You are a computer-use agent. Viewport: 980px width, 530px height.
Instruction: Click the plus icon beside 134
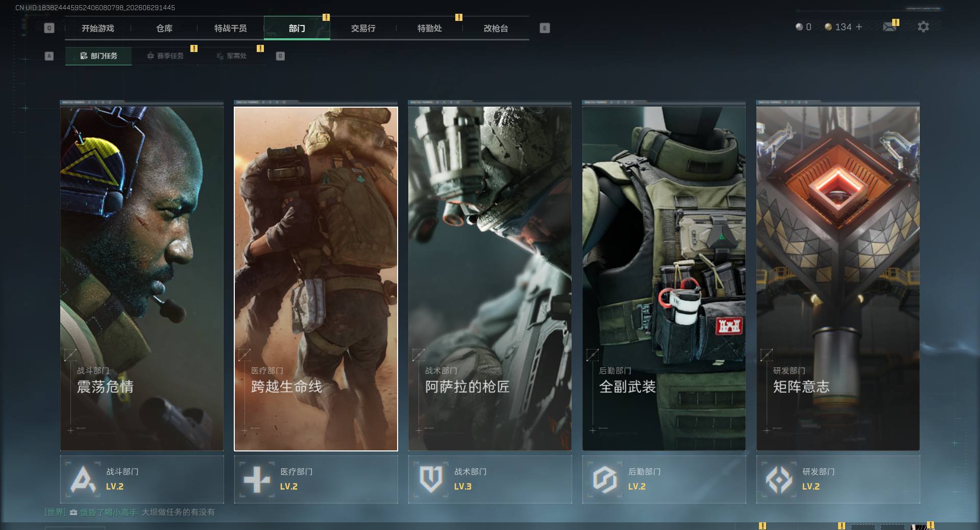859,27
